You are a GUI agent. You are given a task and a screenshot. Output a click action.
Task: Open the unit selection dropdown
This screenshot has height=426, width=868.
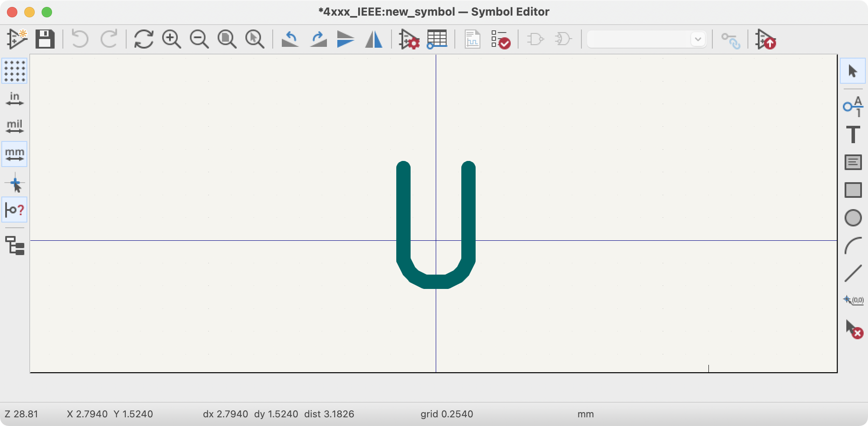[698, 39]
